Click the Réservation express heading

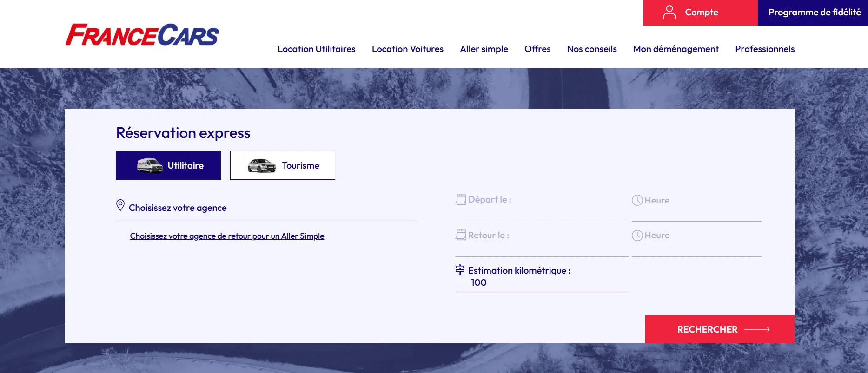pyautogui.click(x=183, y=133)
